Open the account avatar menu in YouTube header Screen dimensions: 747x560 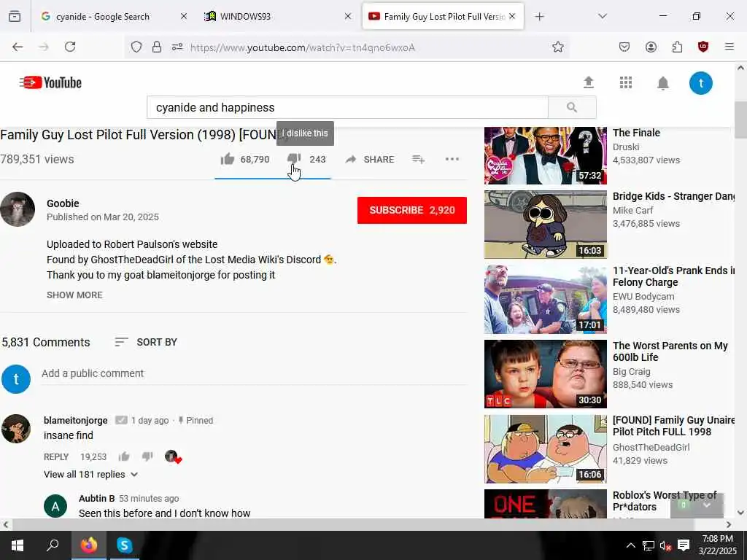click(701, 83)
